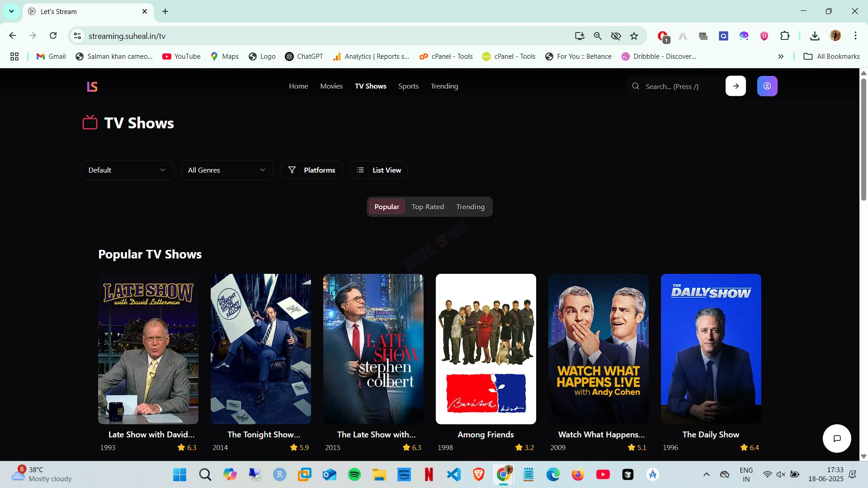The width and height of the screenshot is (868, 488).
Task: Open Trending in top navigation
Action: [x=444, y=86]
